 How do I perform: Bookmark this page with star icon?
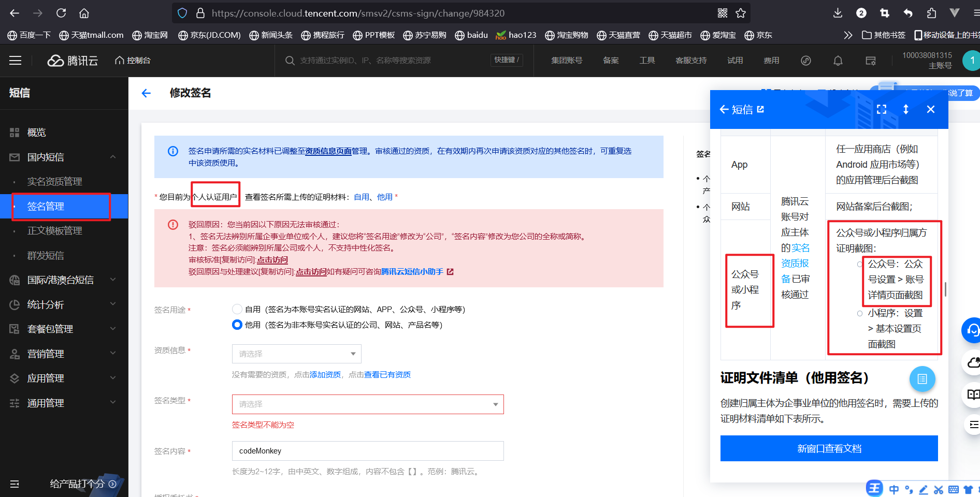(x=741, y=13)
